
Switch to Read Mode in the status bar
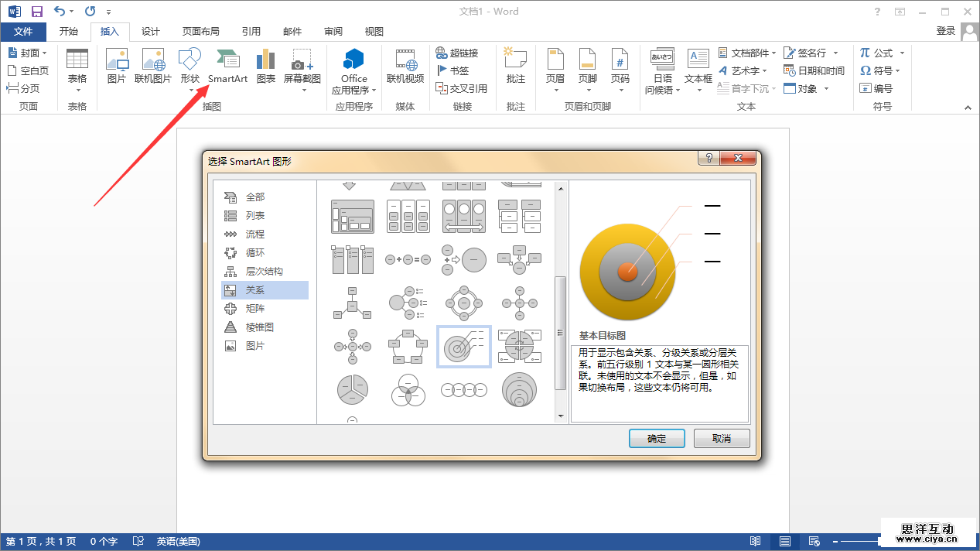tap(755, 541)
